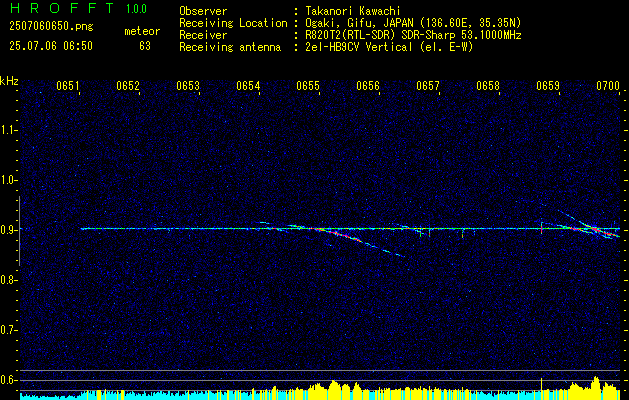Screen dimensions: 629x400
Task: Click the 0651 time axis marker
Action: 68,85
